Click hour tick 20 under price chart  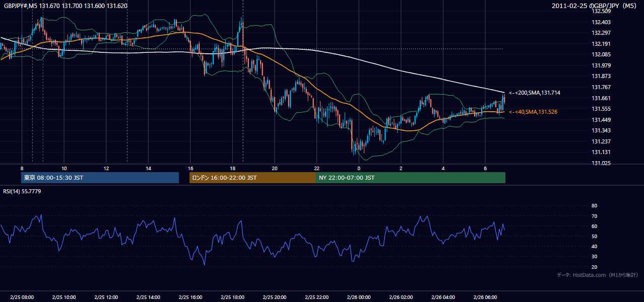point(275,168)
